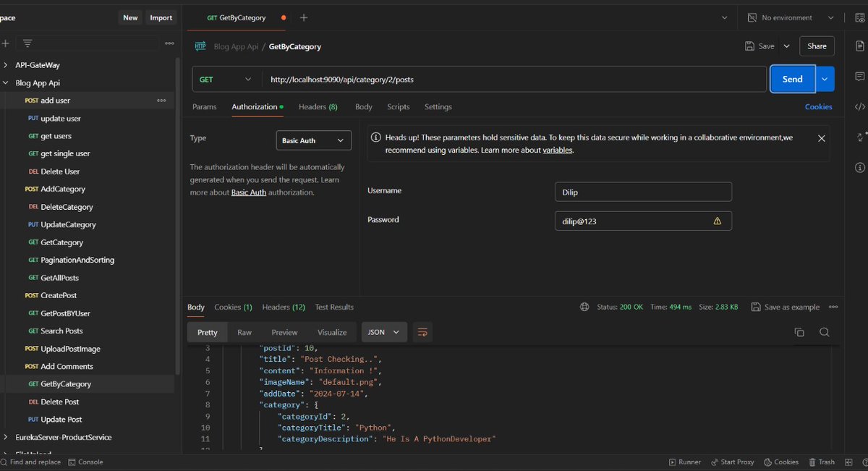868x471 pixels.
Task: Click the password warning triangle icon
Action: click(718, 221)
